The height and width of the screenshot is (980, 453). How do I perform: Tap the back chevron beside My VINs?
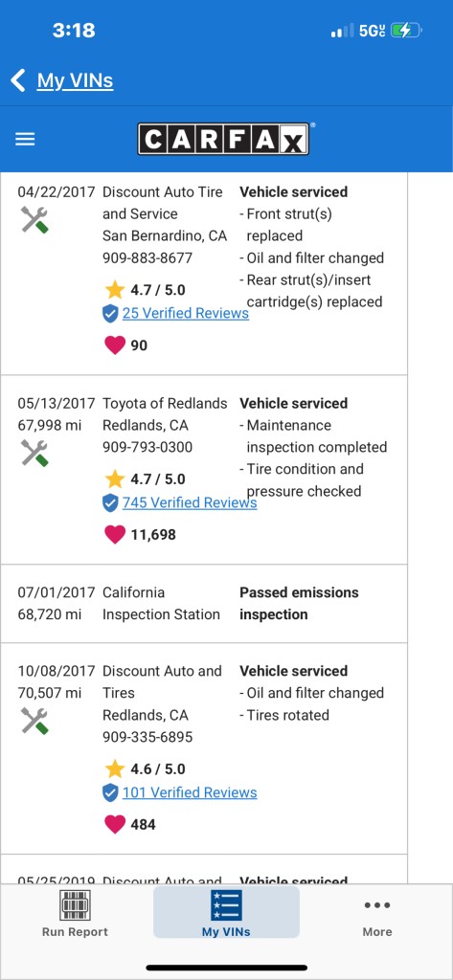click(x=18, y=80)
